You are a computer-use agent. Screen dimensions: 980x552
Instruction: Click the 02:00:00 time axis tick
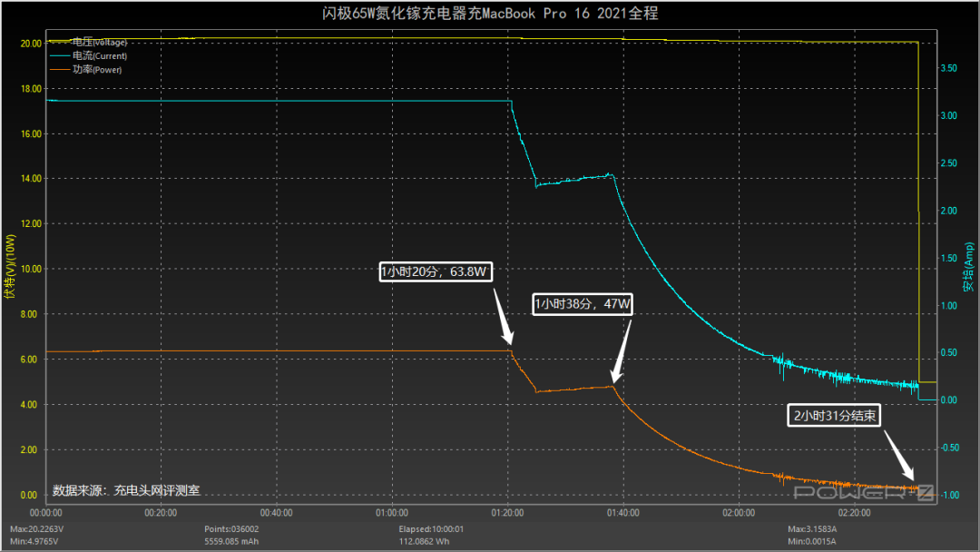pyautogui.click(x=739, y=513)
